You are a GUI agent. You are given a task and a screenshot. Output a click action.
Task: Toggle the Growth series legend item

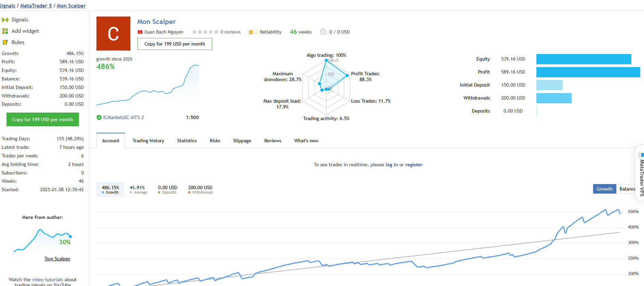pos(110,190)
